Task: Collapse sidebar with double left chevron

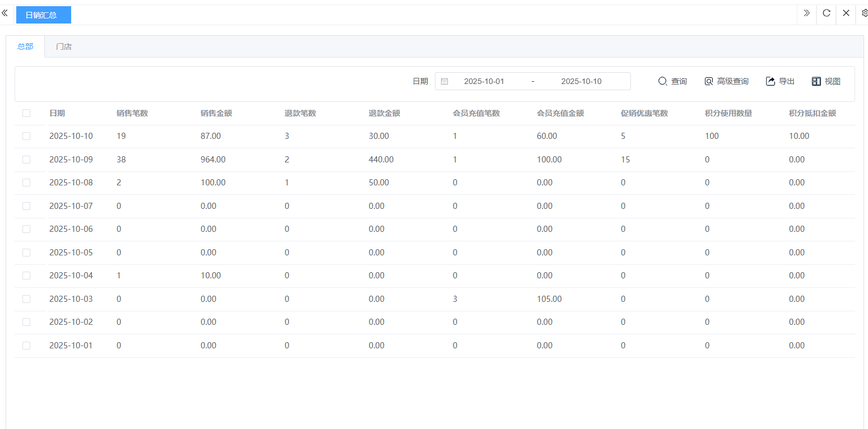Action: pos(4,13)
